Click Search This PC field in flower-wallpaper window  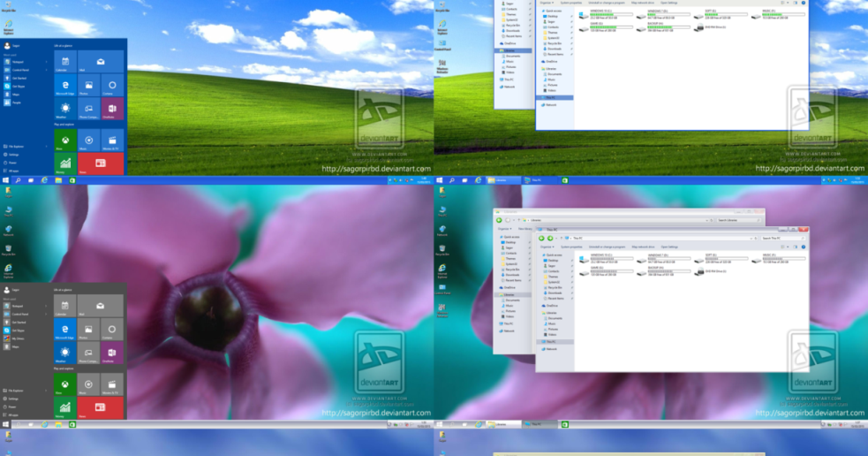(x=781, y=239)
